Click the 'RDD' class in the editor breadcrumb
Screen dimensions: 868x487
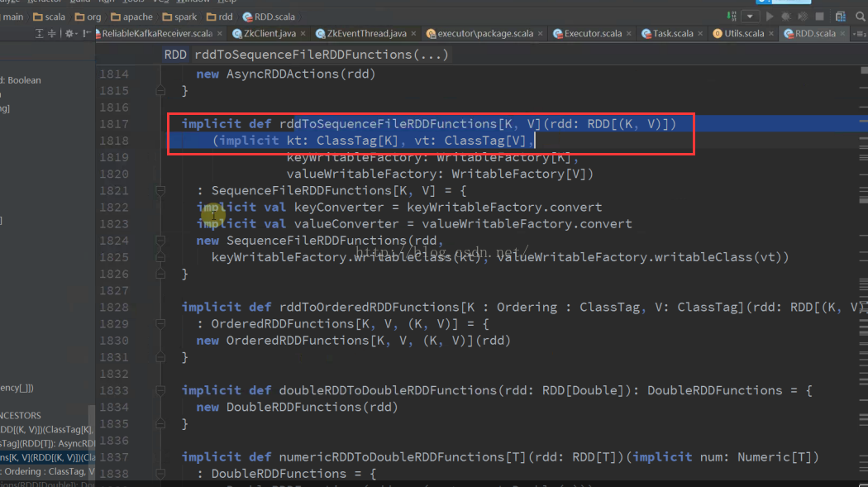175,55
